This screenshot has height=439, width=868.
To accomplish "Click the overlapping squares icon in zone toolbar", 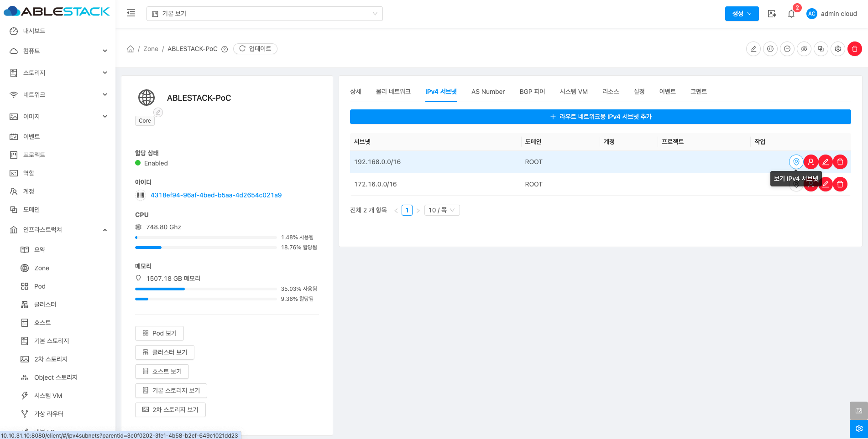I will (821, 49).
